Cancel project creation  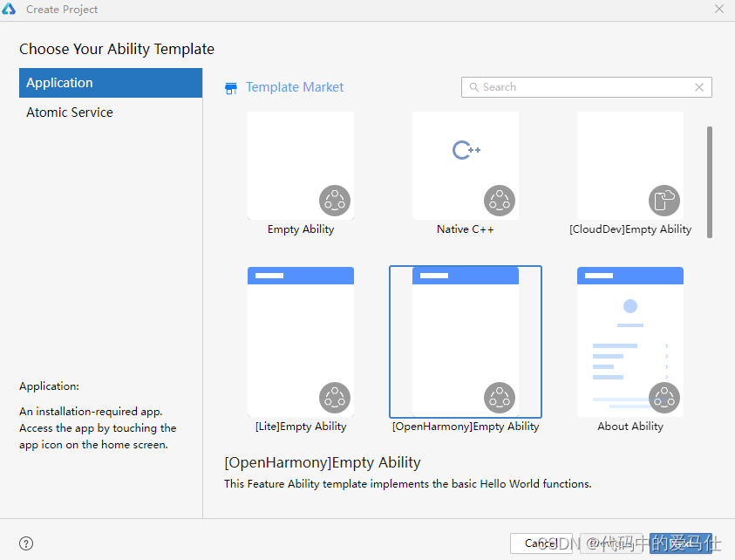click(x=541, y=543)
